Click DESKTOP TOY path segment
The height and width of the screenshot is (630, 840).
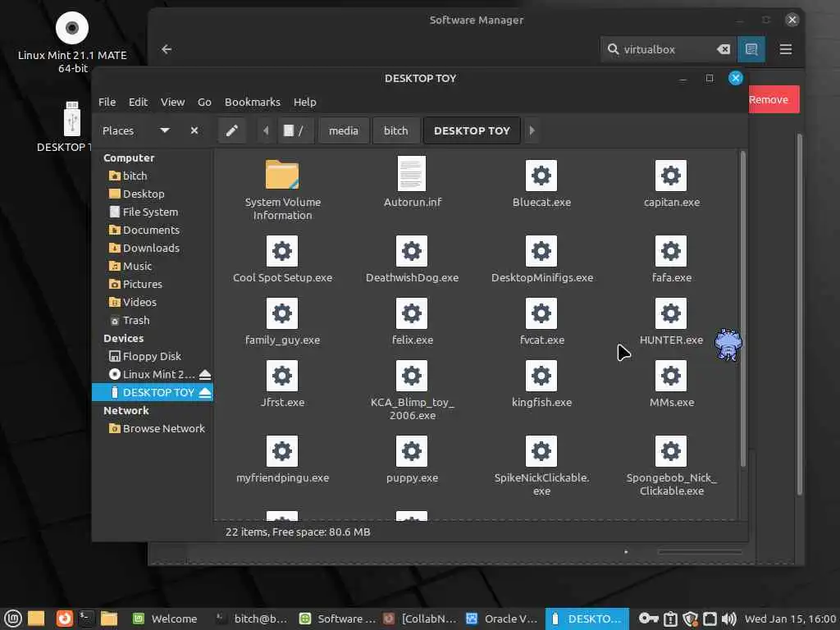pyautogui.click(x=472, y=130)
